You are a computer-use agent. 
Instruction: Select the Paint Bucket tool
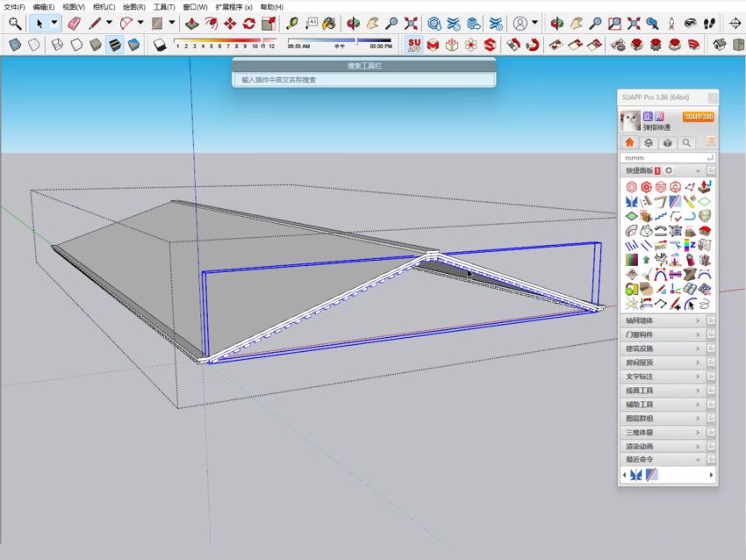pos(329,24)
